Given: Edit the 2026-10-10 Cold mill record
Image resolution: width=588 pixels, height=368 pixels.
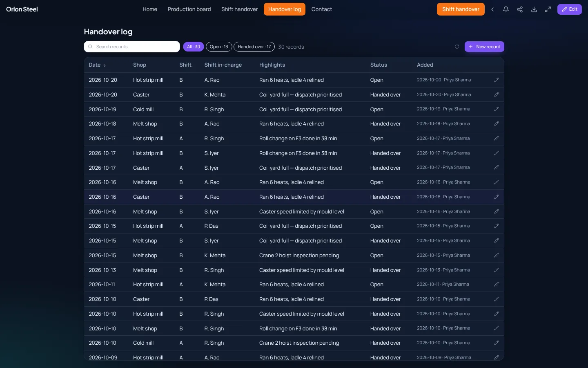Looking at the screenshot, I should click(497, 343).
